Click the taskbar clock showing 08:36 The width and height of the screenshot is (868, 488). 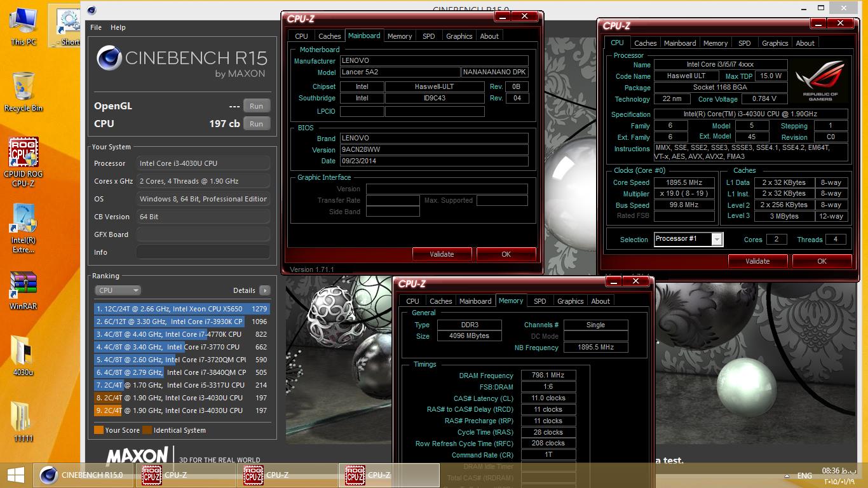tap(839, 475)
